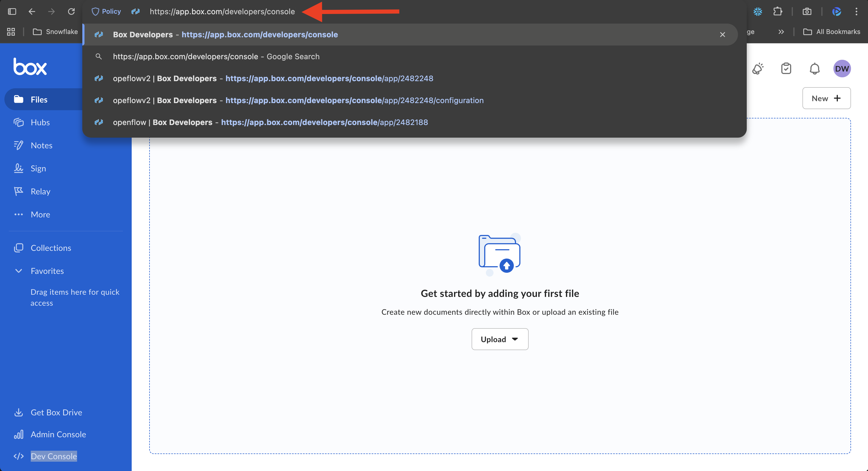Collapse the Favorites section chevron
Screen dimensions: 868x471
[x=19, y=271]
